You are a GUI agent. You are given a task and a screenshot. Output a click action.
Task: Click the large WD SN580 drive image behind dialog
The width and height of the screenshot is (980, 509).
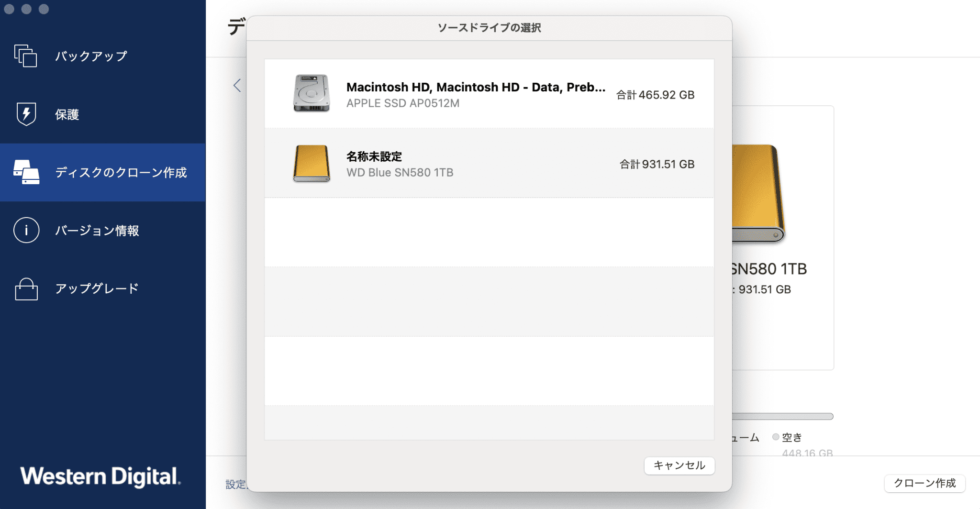pyautogui.click(x=758, y=193)
